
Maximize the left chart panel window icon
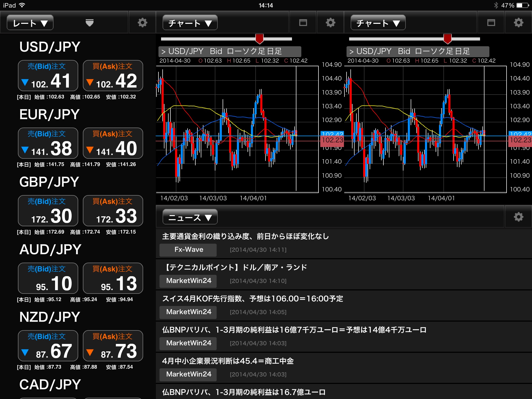pos(303,23)
